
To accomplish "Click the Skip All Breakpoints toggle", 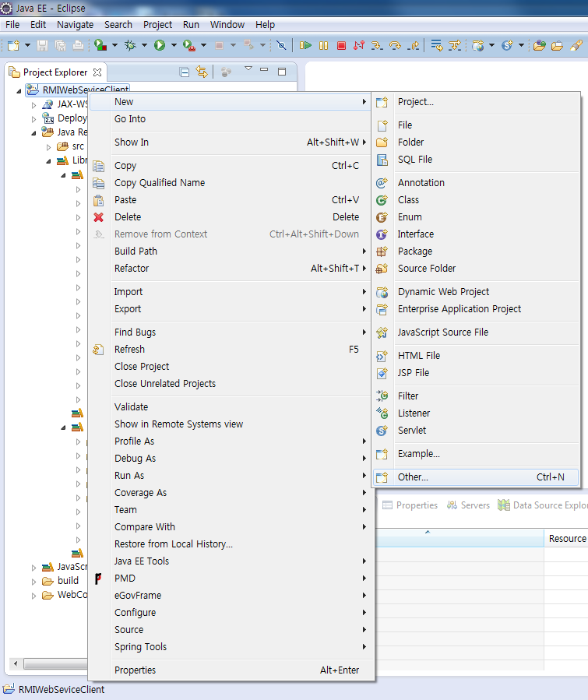I will tap(281, 46).
